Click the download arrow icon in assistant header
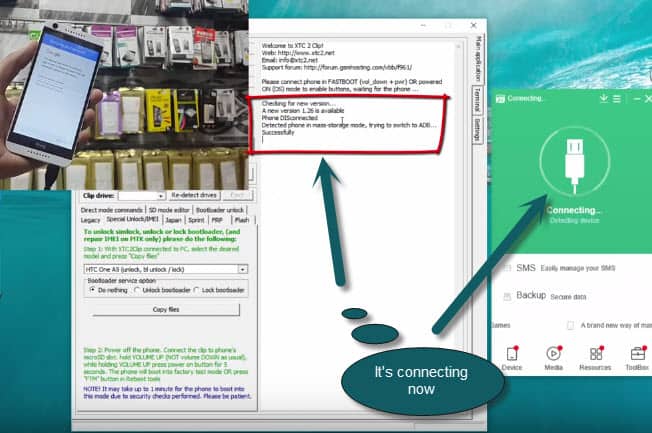This screenshot has height=433, width=652. point(603,99)
